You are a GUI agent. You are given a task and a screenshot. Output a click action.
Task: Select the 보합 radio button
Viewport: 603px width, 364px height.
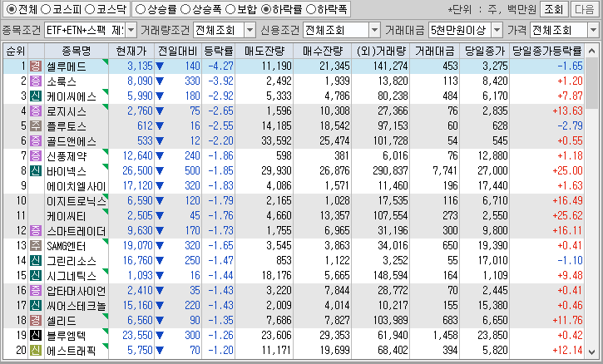click(230, 9)
